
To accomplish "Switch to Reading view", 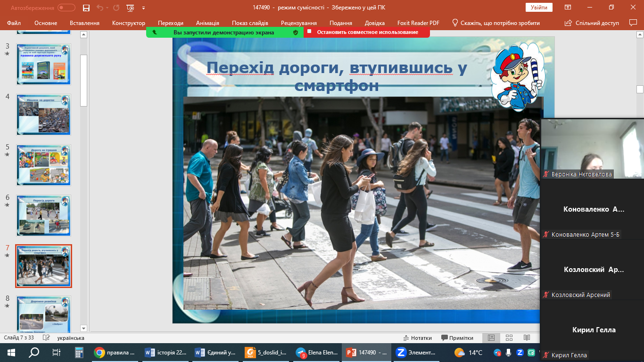I will 527,338.
